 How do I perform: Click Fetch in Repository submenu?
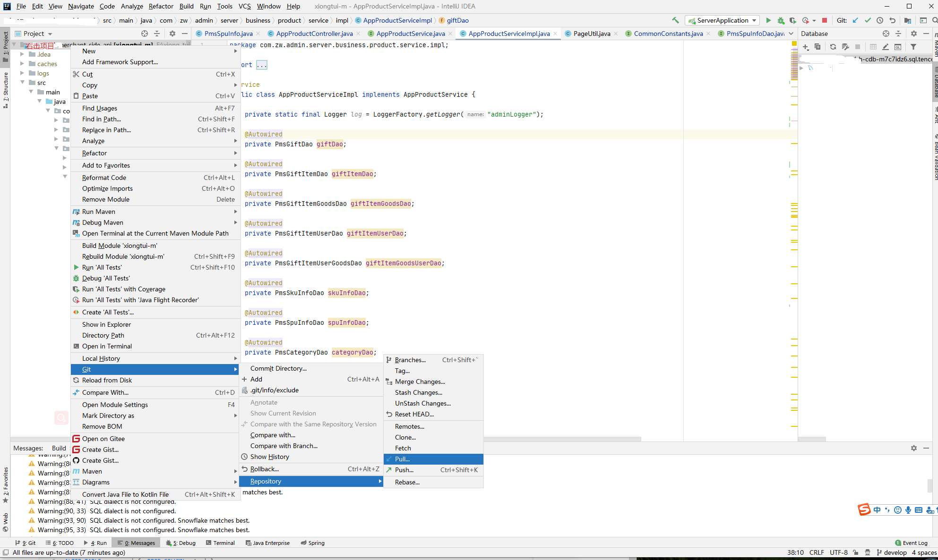(x=433, y=448)
